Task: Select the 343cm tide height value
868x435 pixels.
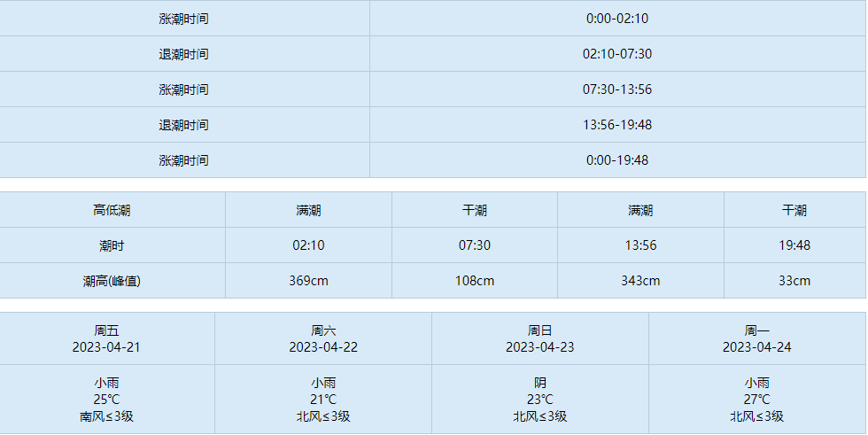Action: pos(640,281)
